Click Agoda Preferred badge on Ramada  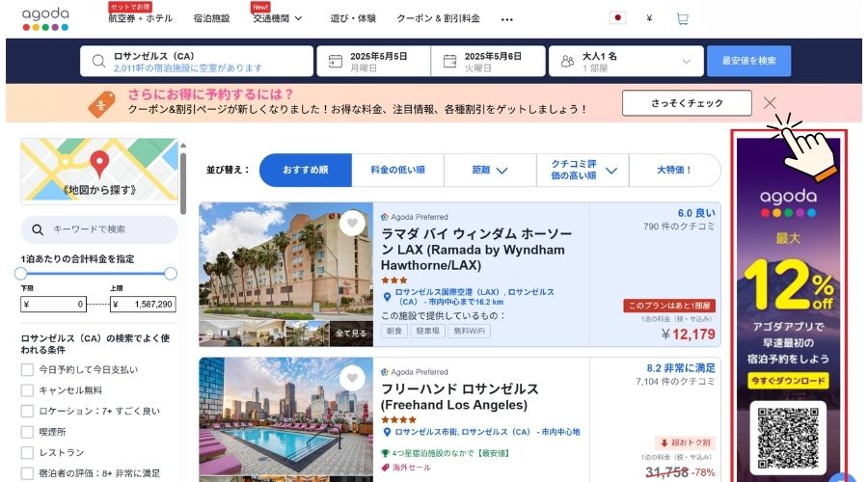coord(415,217)
